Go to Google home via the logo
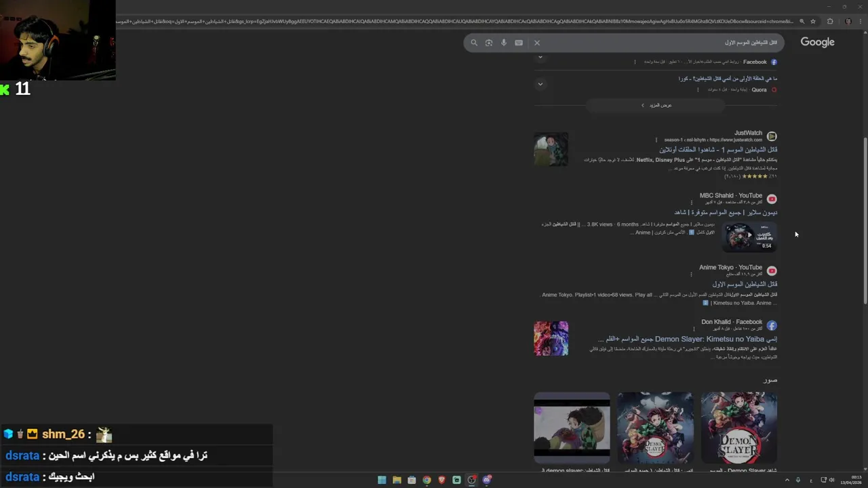 817,42
